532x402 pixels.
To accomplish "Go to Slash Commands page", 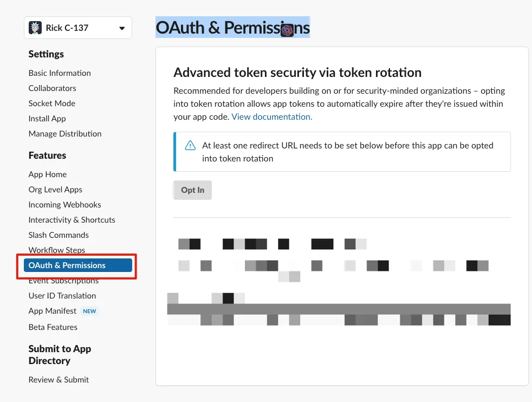I will (59, 235).
